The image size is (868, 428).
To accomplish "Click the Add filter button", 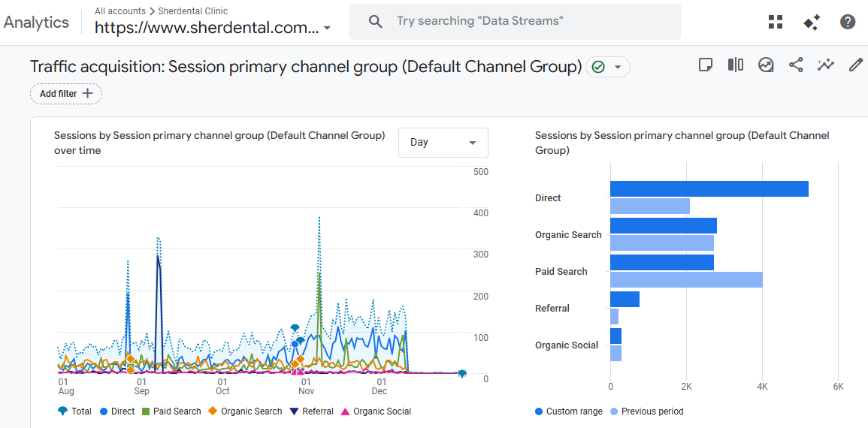I will [x=66, y=94].
